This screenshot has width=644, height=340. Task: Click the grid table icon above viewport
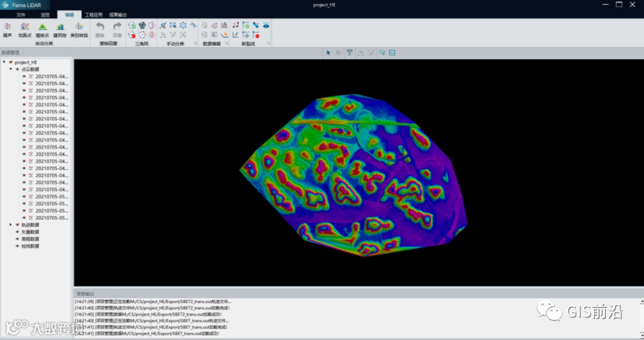click(392, 52)
